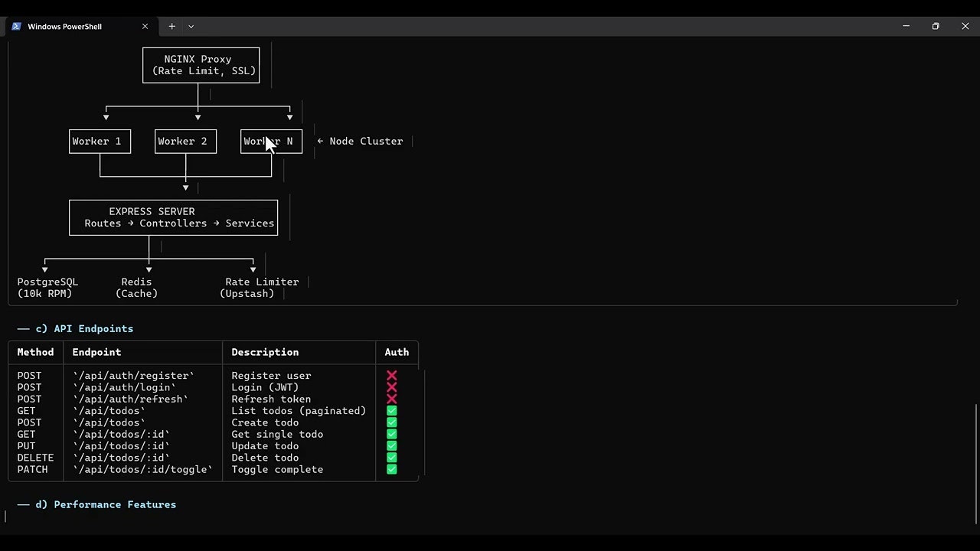
Task: Click the "/api/todos/:id/toggle" endpoint text
Action: click(142, 469)
